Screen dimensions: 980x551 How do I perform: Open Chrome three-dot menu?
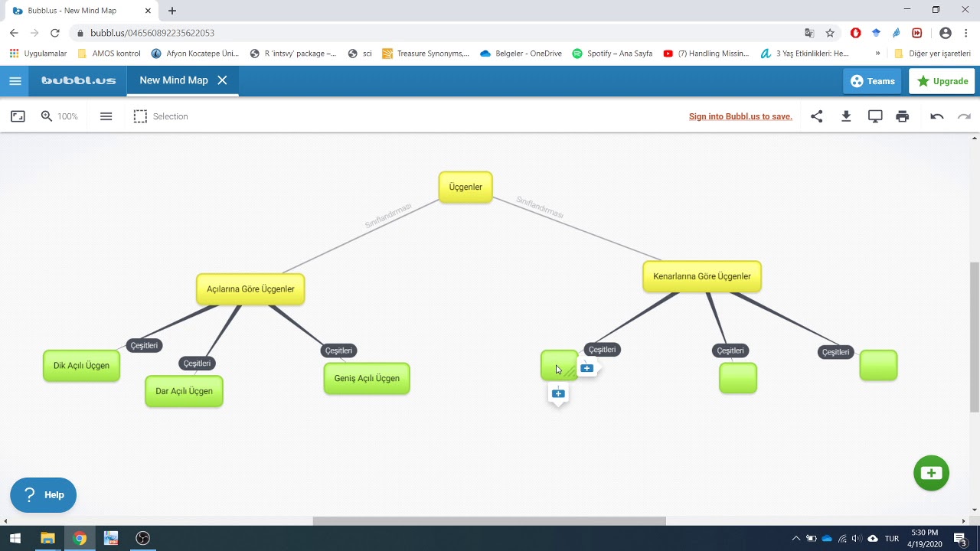pyautogui.click(x=966, y=33)
